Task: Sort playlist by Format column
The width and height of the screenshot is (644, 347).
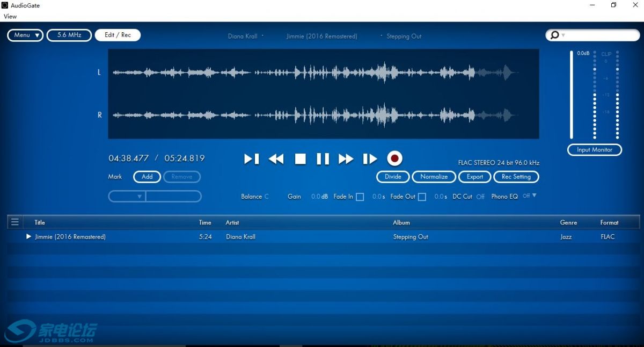Action: click(610, 222)
